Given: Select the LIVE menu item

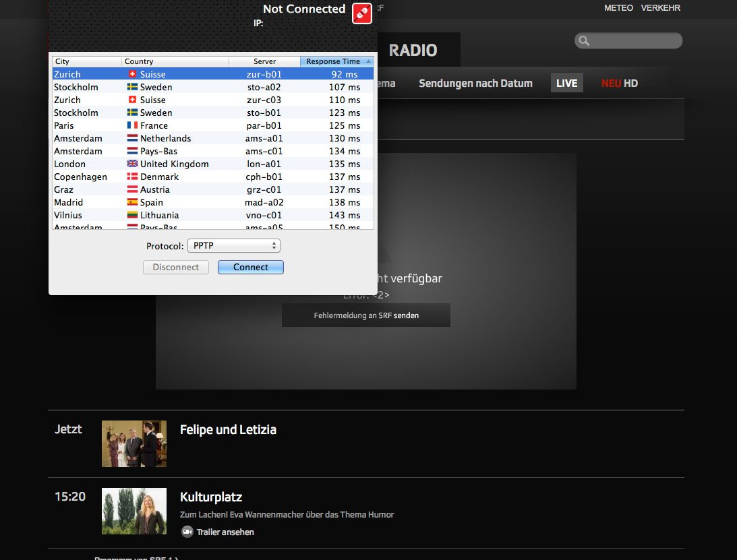Looking at the screenshot, I should [x=567, y=83].
